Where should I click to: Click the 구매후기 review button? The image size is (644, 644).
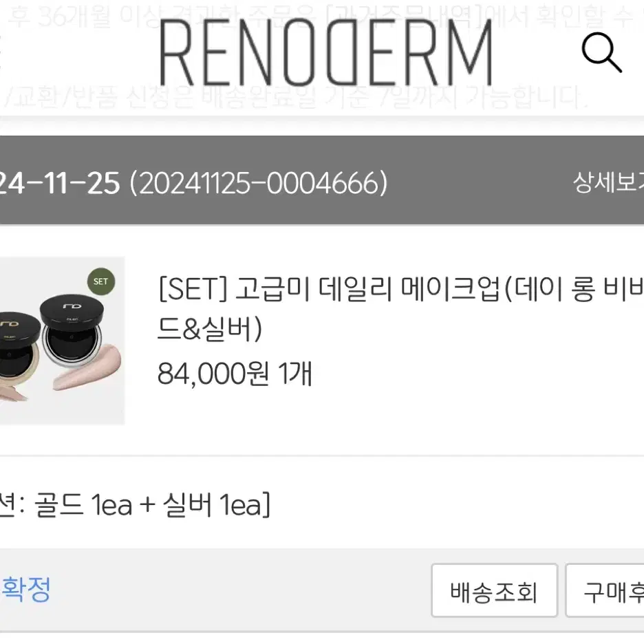coord(605,590)
